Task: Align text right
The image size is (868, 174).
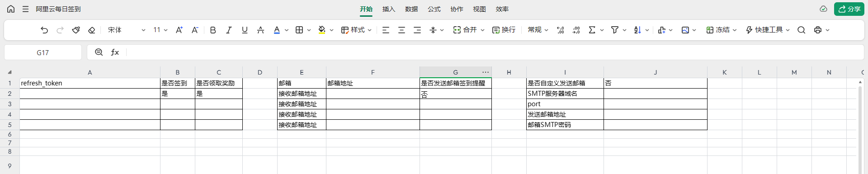Action: click(417, 30)
